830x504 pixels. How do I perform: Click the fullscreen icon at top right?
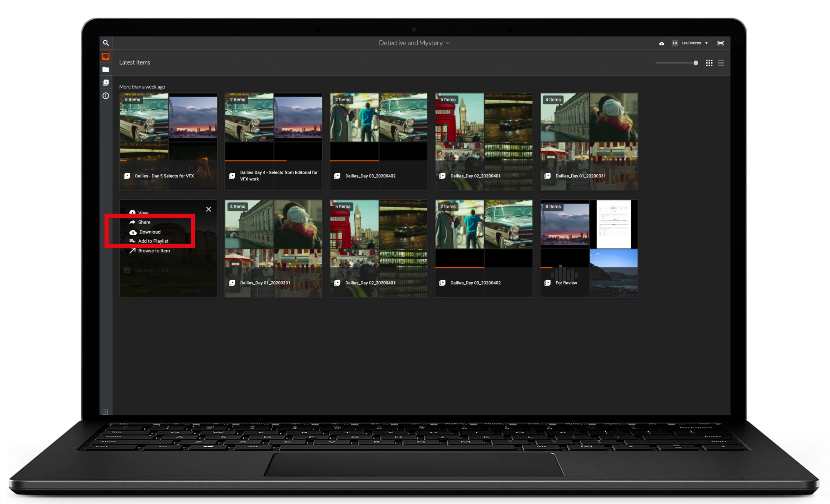(x=720, y=43)
